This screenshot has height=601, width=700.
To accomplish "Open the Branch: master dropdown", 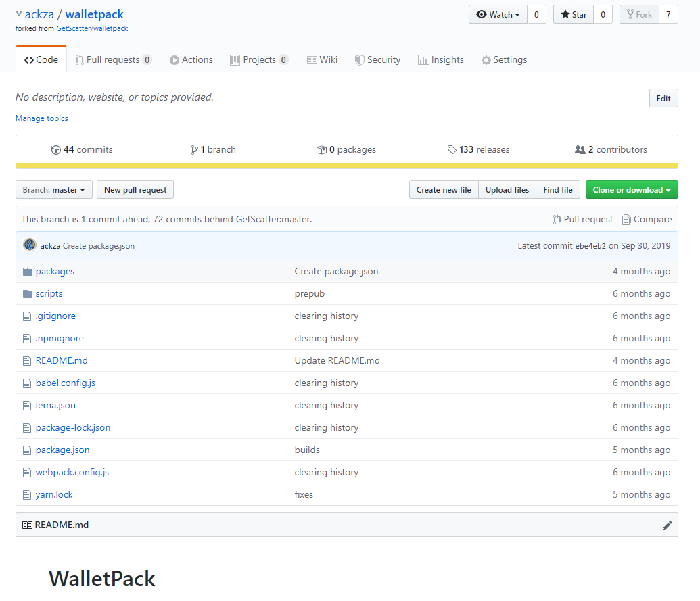I will (54, 189).
